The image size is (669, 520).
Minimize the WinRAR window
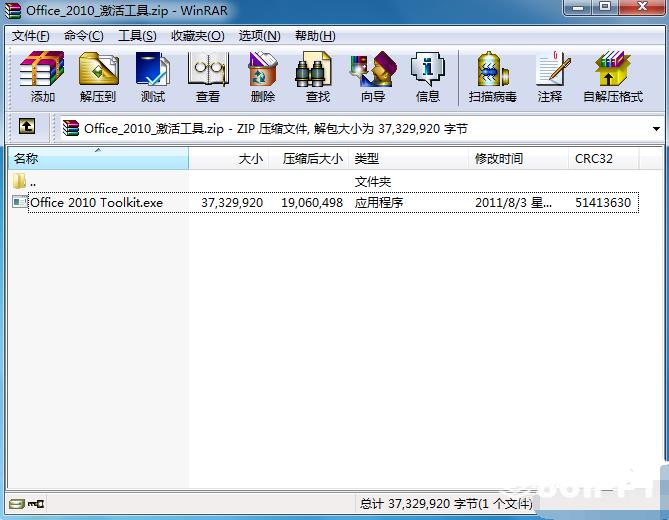coord(577,7)
